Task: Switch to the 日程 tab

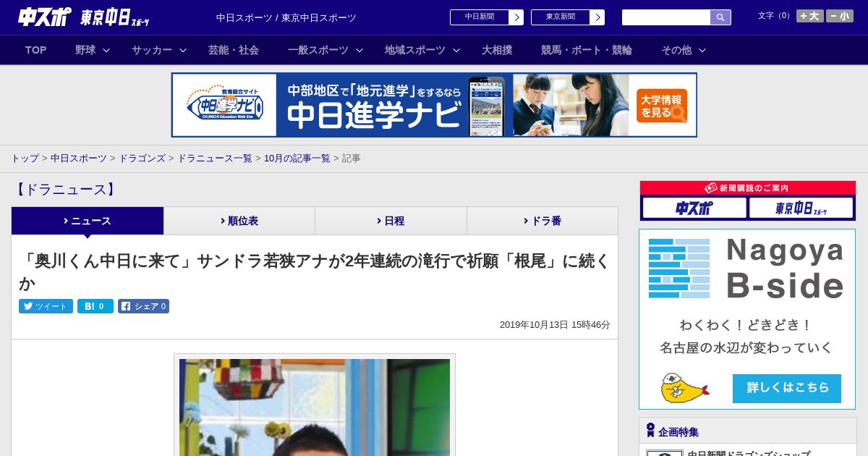Action: pyautogui.click(x=391, y=221)
